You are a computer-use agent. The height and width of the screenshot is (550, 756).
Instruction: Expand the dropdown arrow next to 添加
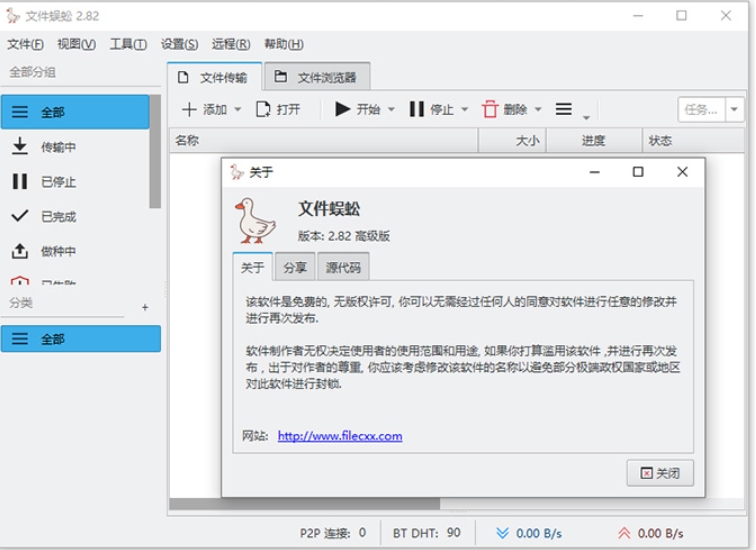click(238, 110)
